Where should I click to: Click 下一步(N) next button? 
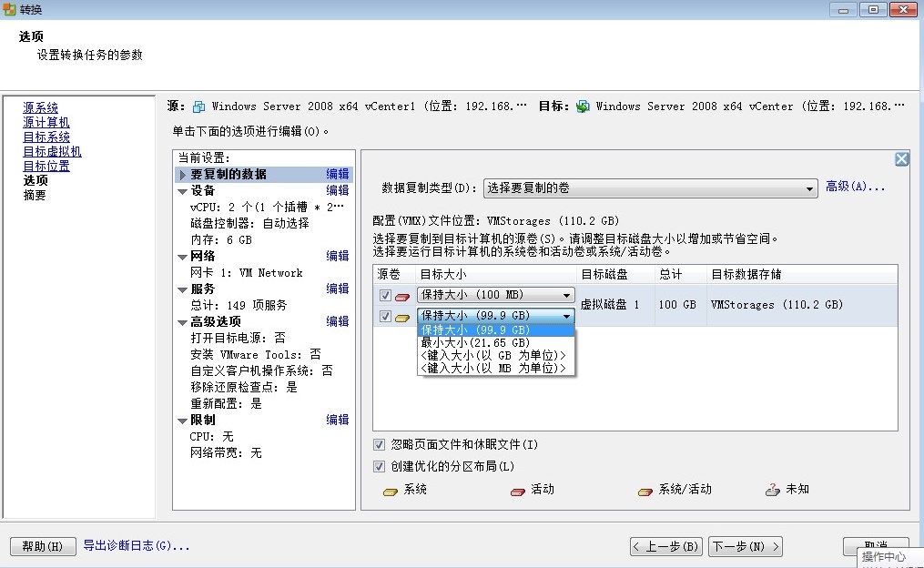746,546
